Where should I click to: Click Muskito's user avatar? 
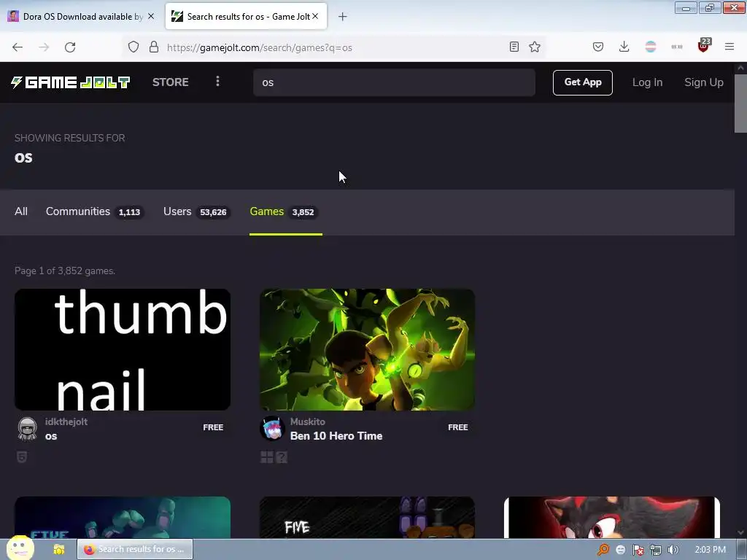[x=273, y=429]
